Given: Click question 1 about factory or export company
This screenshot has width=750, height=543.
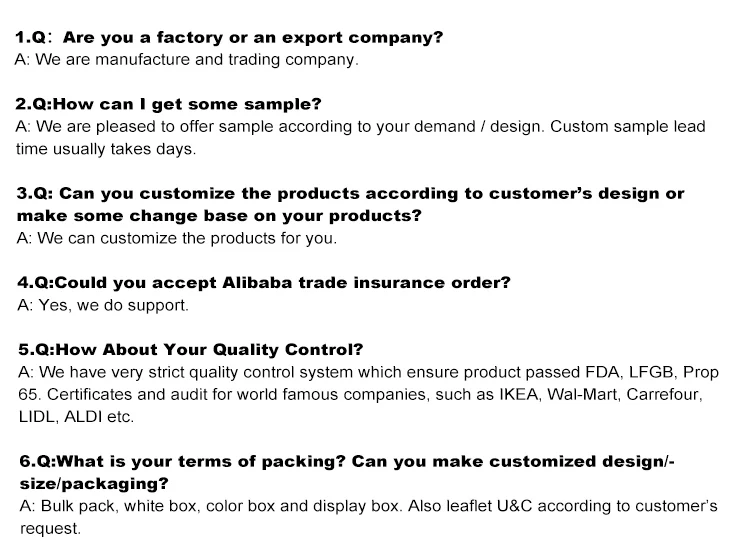Looking at the screenshot, I should (x=229, y=37).
